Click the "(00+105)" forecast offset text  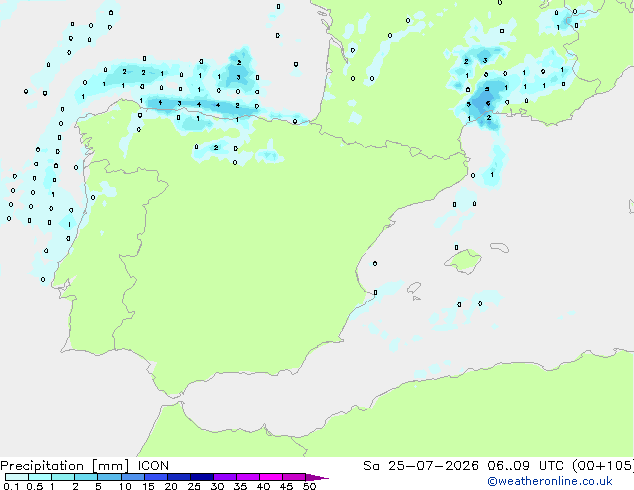pos(603,466)
